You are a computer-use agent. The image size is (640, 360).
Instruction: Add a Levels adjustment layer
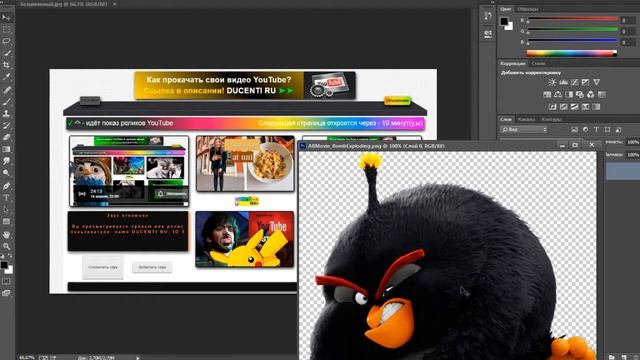tap(564, 82)
